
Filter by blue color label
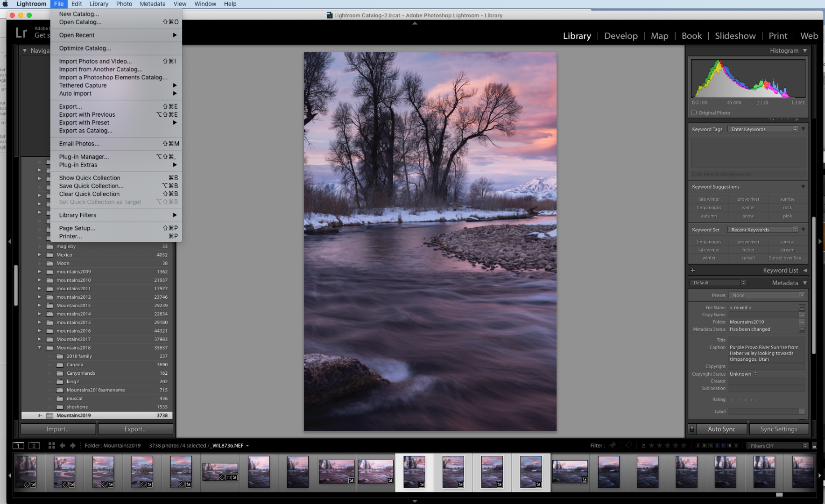coord(717,446)
